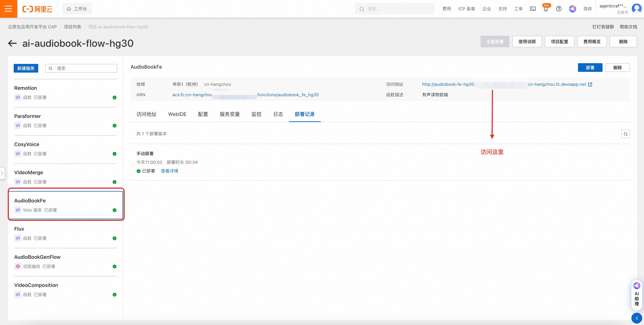This screenshot has height=325, width=644.
Task: Open 云原生应用开发平台 CAP breadcrumb
Action: click(32, 27)
